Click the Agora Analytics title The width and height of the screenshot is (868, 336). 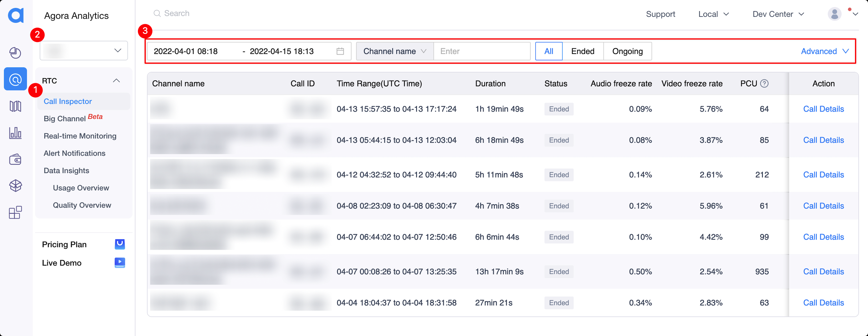(76, 16)
